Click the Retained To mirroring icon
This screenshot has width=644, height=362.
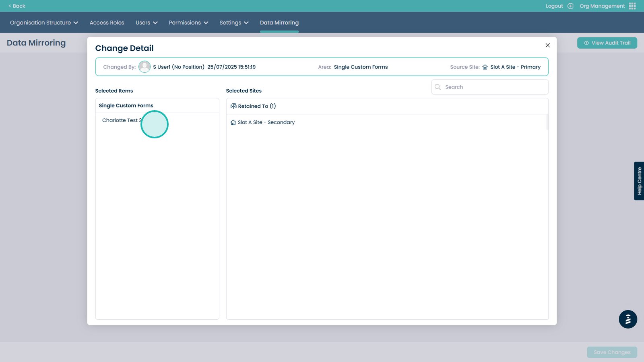233,106
